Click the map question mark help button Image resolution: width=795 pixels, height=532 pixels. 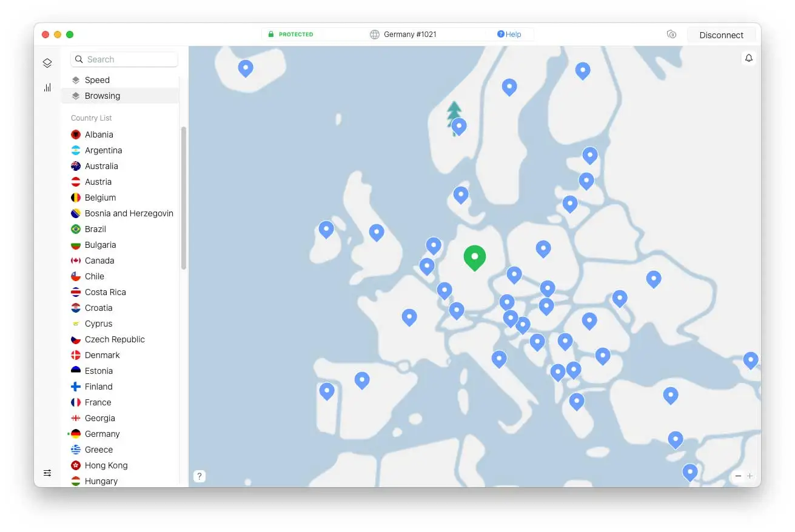[x=200, y=476]
